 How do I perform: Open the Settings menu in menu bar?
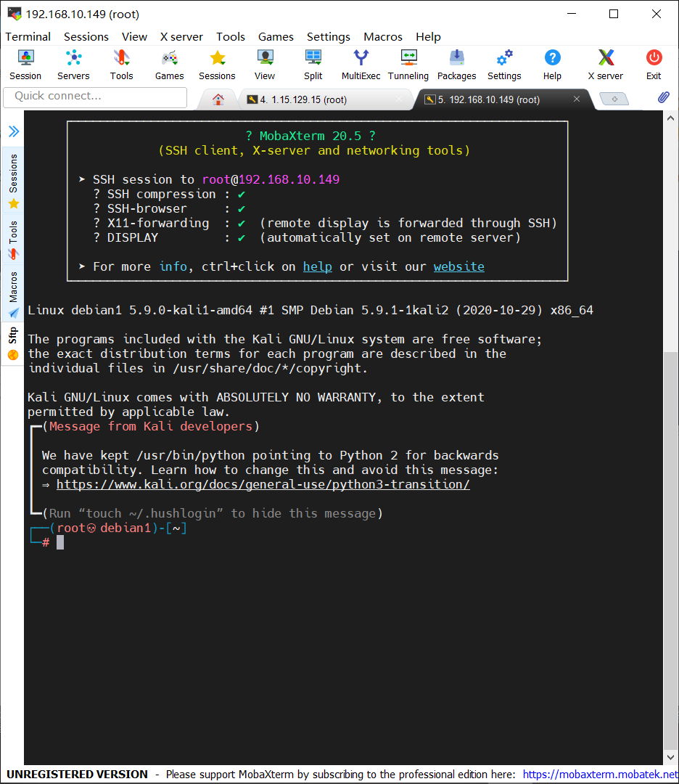point(329,36)
